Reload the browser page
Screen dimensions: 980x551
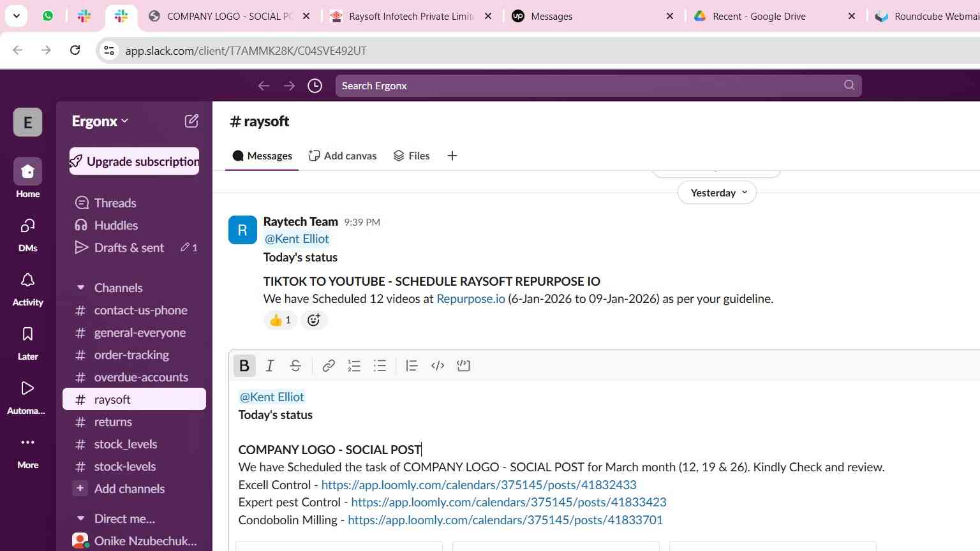pyautogui.click(x=75, y=50)
